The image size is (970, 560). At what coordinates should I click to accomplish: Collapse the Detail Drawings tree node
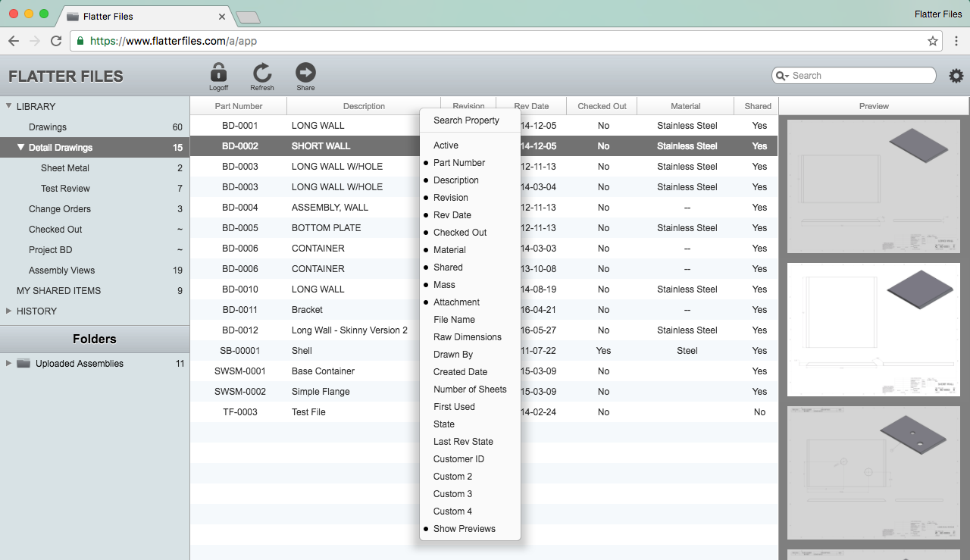point(21,148)
